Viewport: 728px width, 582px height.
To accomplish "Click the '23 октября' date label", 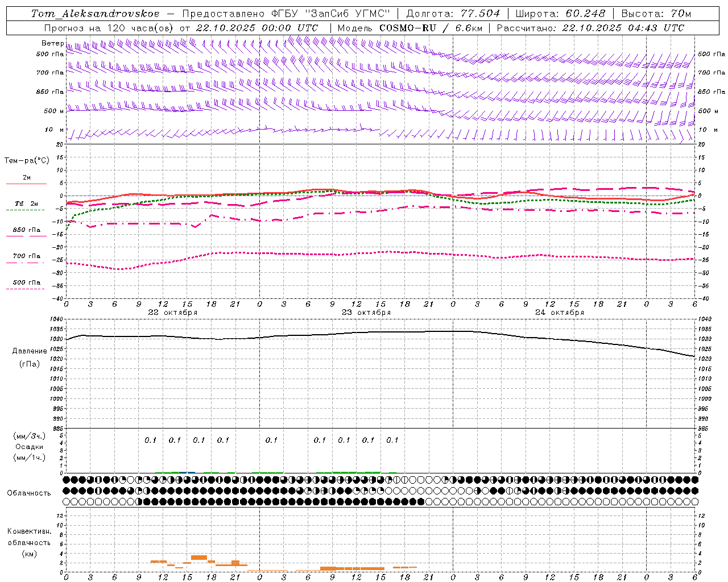I will click(366, 313).
